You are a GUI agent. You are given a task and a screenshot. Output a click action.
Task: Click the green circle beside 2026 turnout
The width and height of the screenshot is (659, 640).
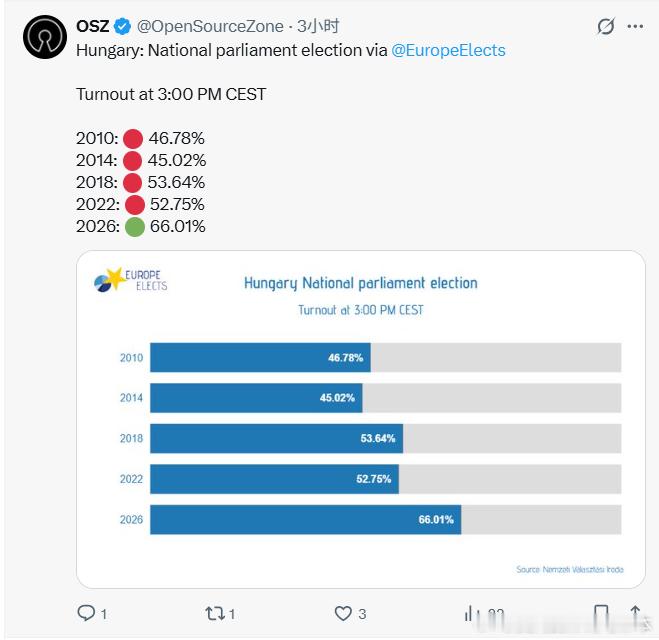point(134,226)
